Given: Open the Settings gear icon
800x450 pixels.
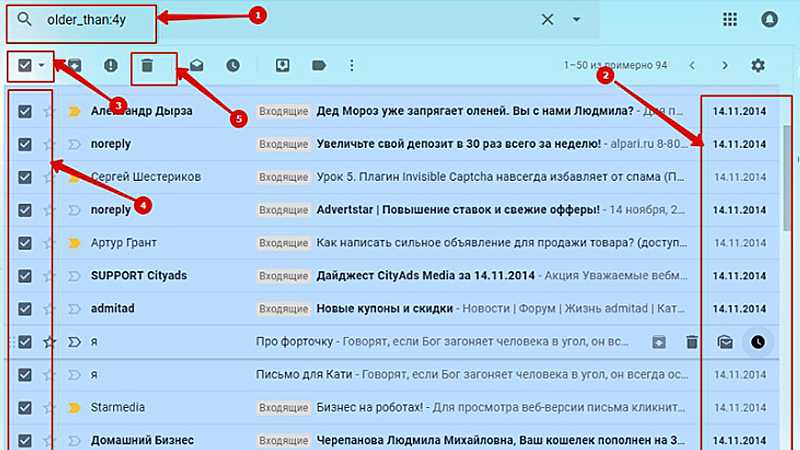Looking at the screenshot, I should (758, 65).
